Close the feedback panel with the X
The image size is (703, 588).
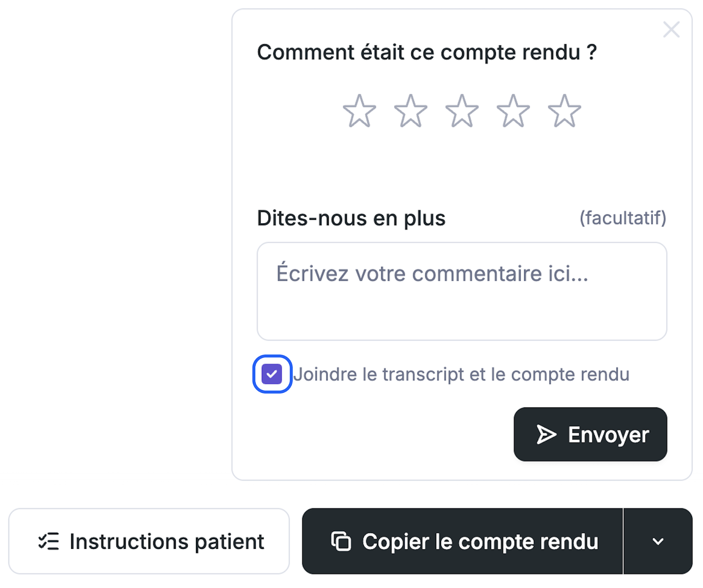(x=671, y=30)
